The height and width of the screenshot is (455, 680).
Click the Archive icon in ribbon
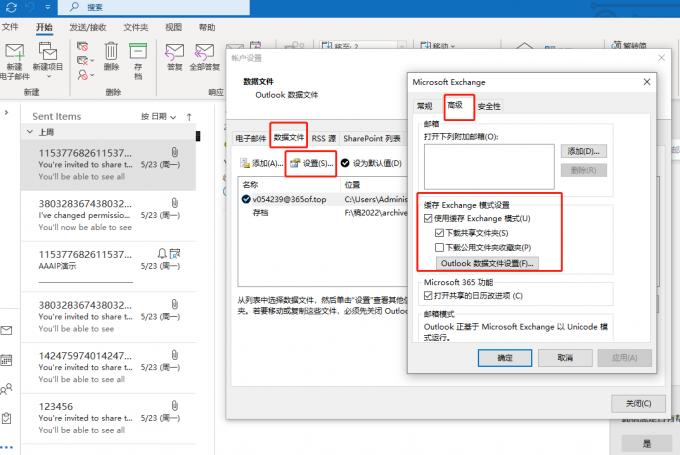click(x=138, y=51)
